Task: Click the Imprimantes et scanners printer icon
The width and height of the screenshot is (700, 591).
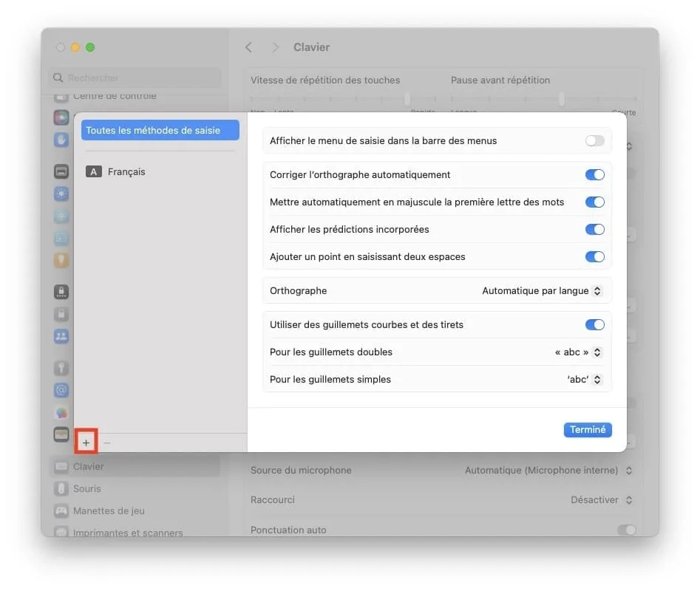Action: [61, 533]
